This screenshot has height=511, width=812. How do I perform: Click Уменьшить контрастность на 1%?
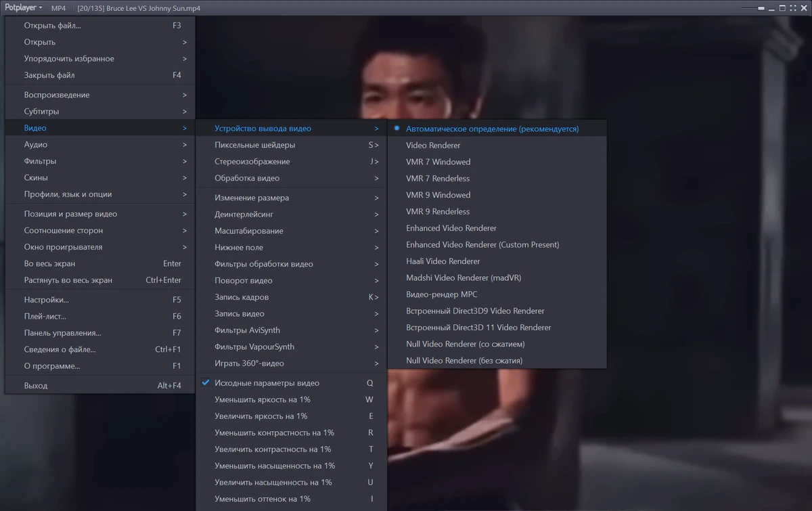tap(291, 432)
